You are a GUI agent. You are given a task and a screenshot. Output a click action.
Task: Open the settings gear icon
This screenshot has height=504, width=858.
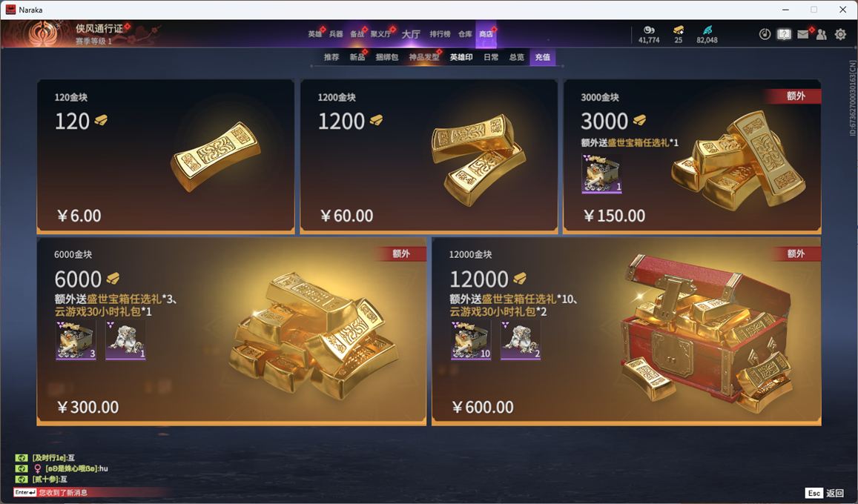tap(840, 34)
